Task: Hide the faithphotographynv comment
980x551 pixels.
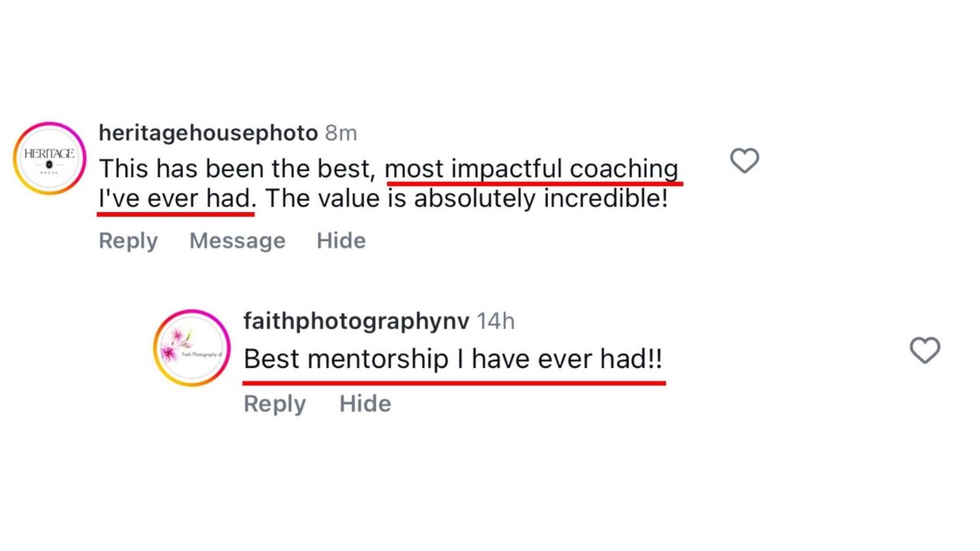Action: click(365, 403)
